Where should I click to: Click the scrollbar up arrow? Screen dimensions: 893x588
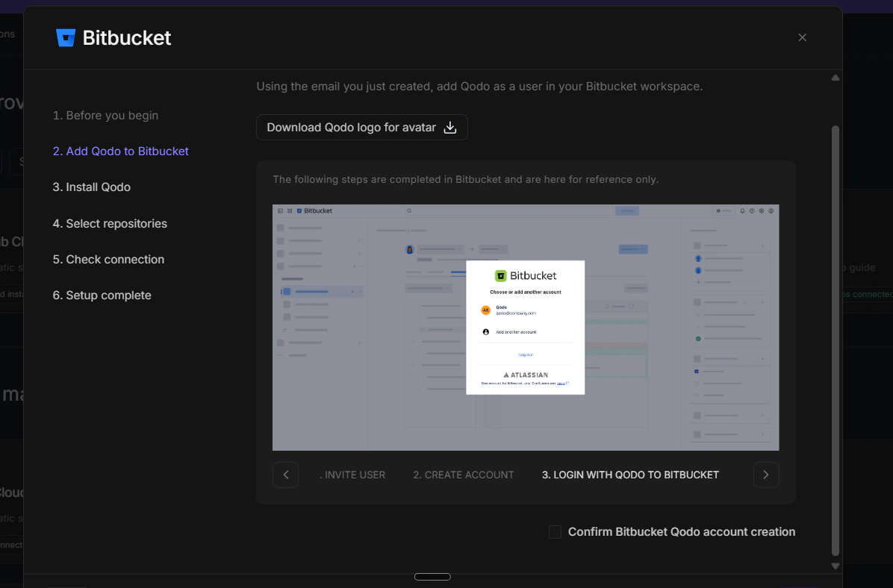(x=836, y=78)
